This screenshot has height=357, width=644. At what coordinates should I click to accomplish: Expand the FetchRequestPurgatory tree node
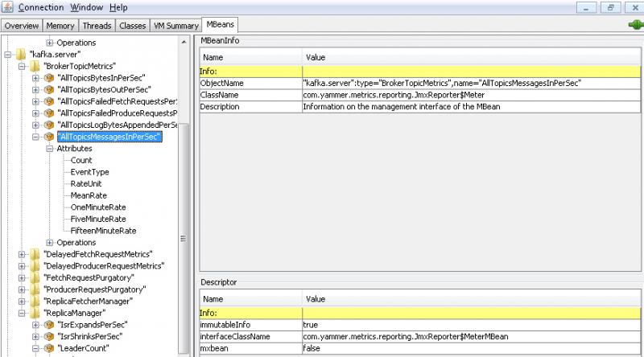click(x=21, y=277)
